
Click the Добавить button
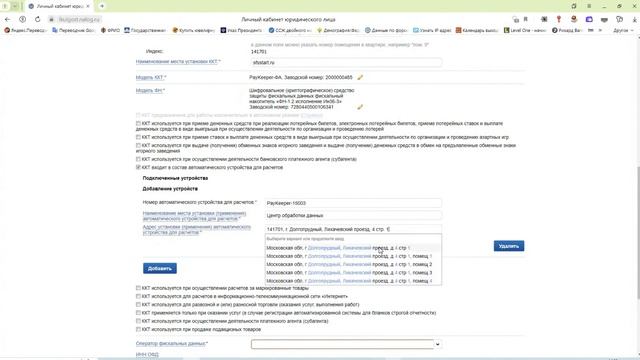[x=160, y=268]
